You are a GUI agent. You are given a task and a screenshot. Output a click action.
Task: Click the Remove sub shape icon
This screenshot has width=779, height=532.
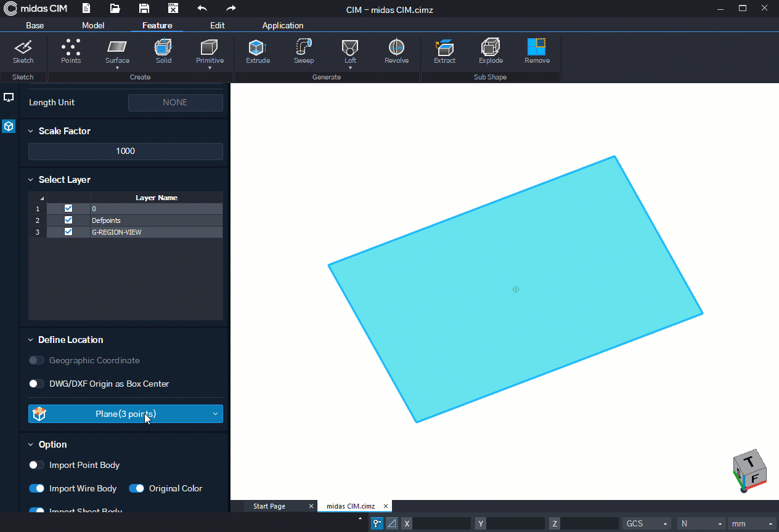click(537, 52)
